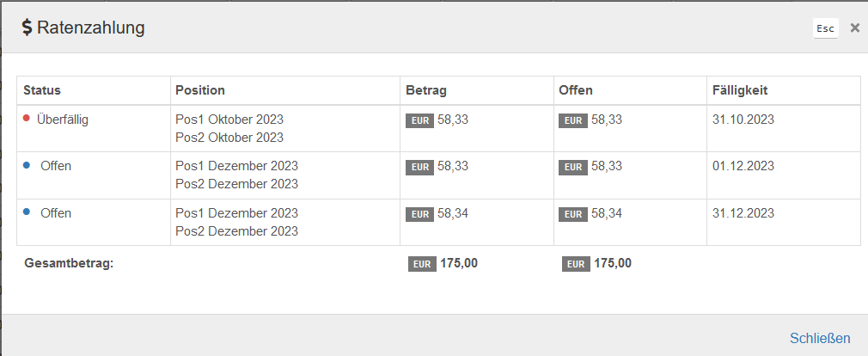Click the EUR badge in Gesamtbetrag Betrag total
Image resolution: width=868 pixels, height=356 pixels.
(422, 265)
